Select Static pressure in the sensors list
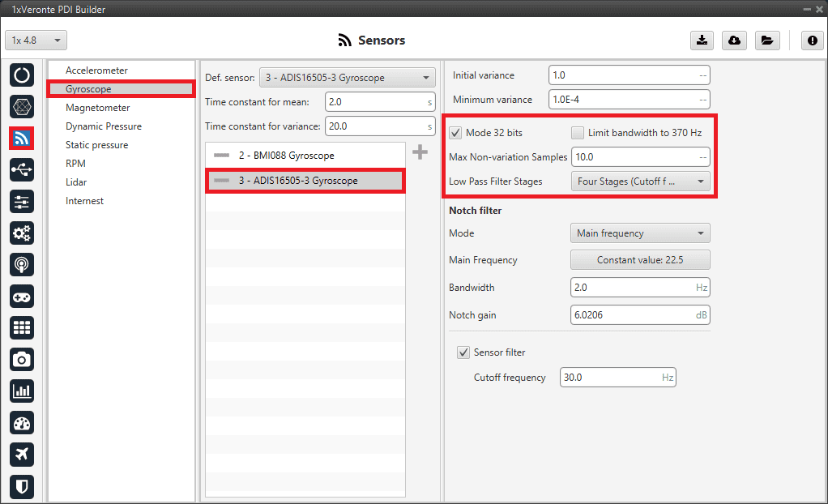Image resolution: width=828 pixels, height=504 pixels. tap(96, 145)
